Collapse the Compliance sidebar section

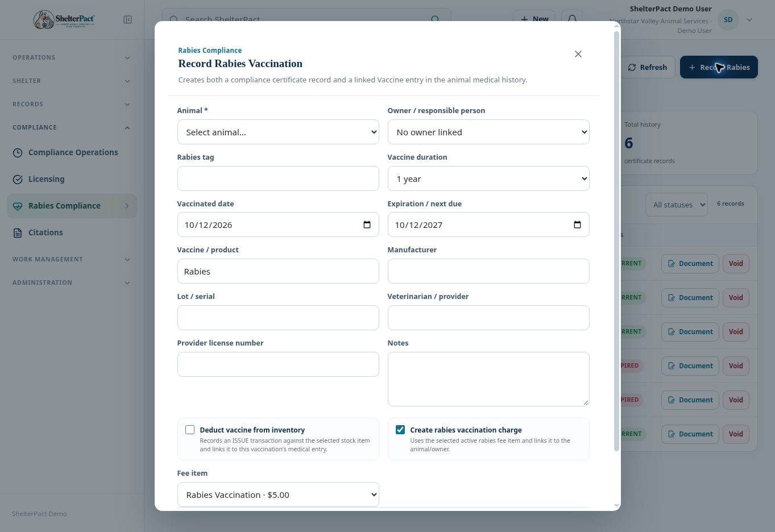(72, 127)
